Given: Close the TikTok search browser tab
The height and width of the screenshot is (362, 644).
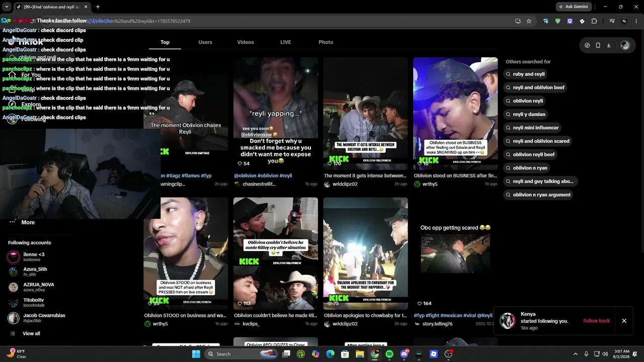Looking at the screenshot, I should coord(86,7).
